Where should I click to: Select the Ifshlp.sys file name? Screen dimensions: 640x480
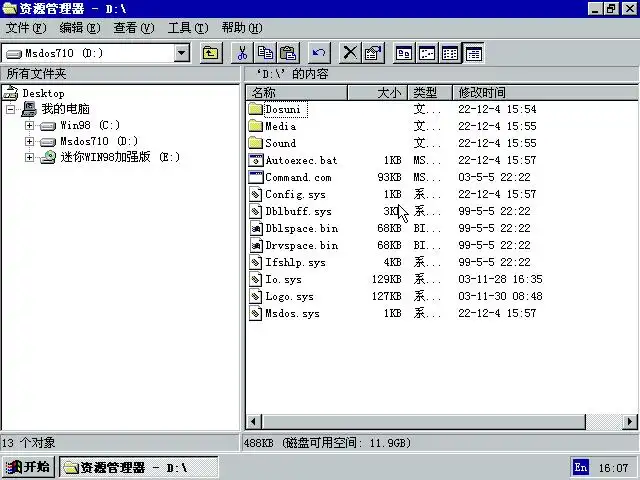(296, 262)
